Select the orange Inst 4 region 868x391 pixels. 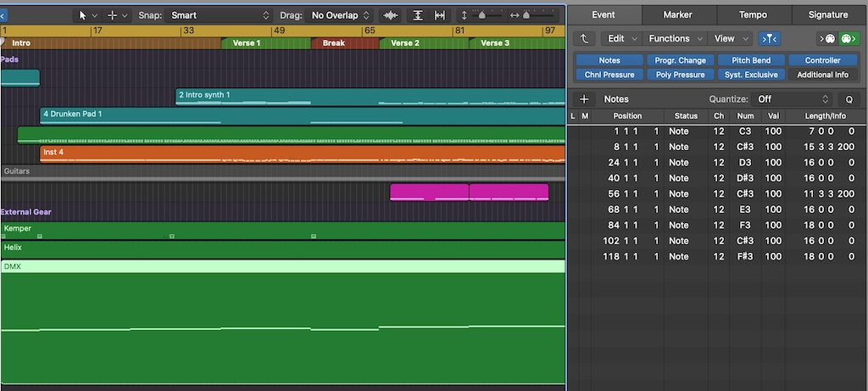point(303,154)
